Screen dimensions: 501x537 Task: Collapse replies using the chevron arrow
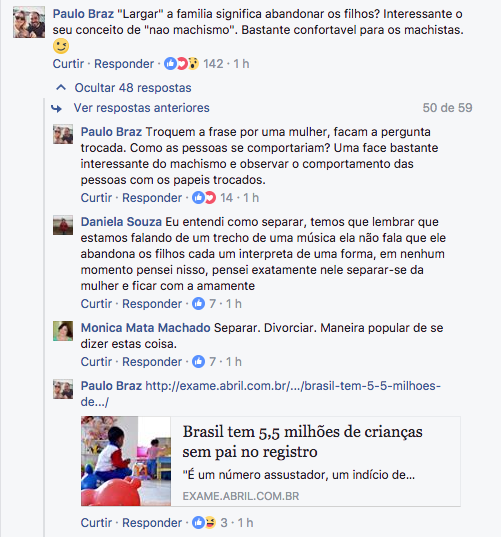(x=61, y=88)
